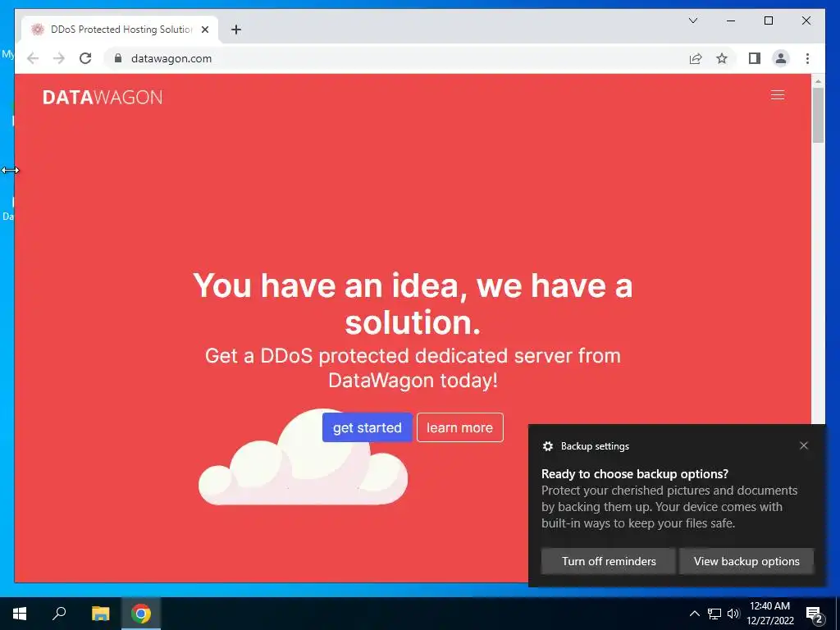Open the clock showing 12:40 AM

coord(770,614)
